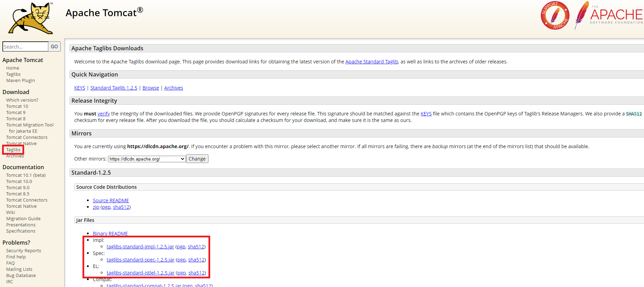Click Browse in Quick Navigation
The image size is (644, 287).
coord(151,88)
